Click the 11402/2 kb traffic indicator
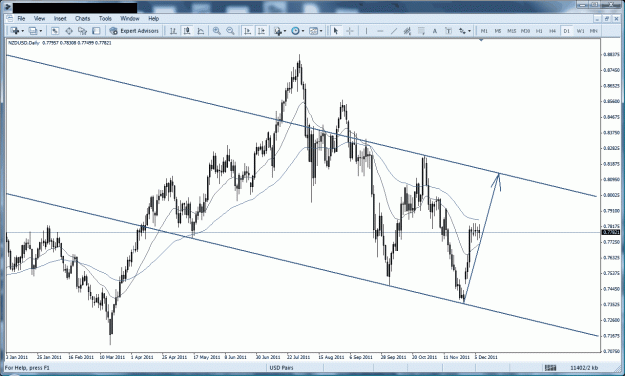 [x=584, y=368]
